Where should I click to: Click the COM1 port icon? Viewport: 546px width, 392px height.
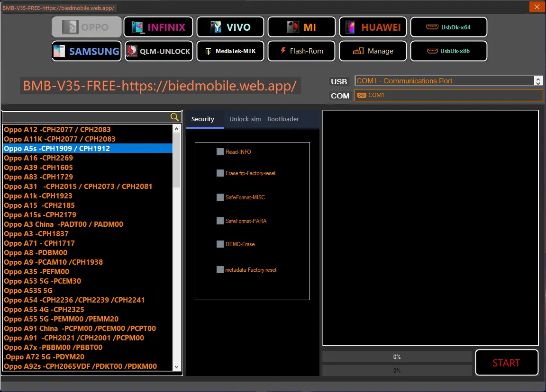click(362, 95)
